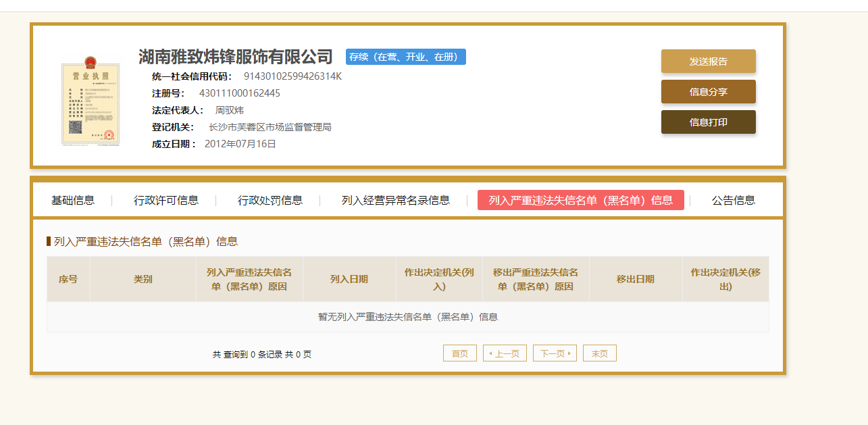
Task: Go to the 列入经营异常名录信息 tab
Action: (x=396, y=200)
